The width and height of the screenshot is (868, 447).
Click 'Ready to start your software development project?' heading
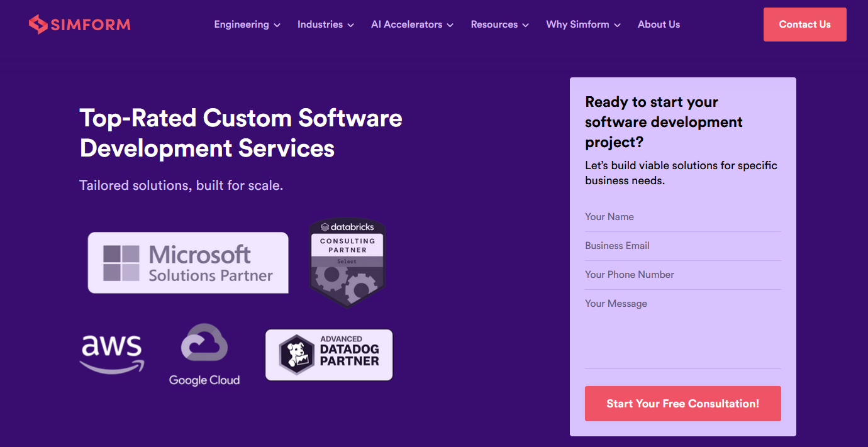tap(664, 122)
